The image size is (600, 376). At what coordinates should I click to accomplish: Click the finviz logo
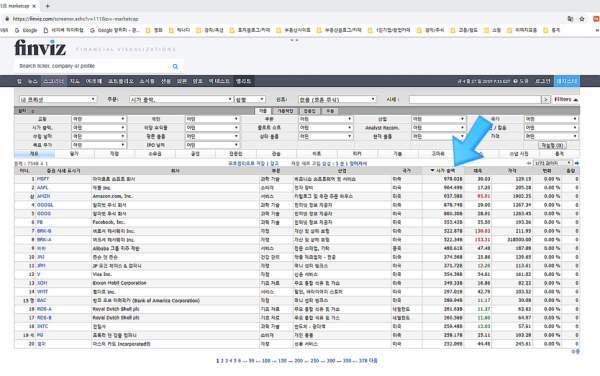(x=40, y=47)
